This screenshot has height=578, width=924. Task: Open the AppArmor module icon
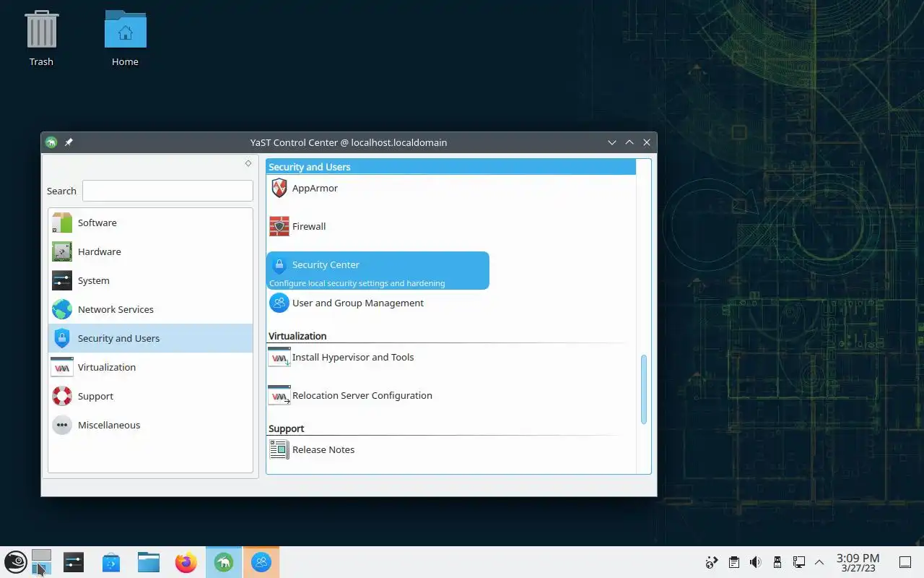click(279, 189)
